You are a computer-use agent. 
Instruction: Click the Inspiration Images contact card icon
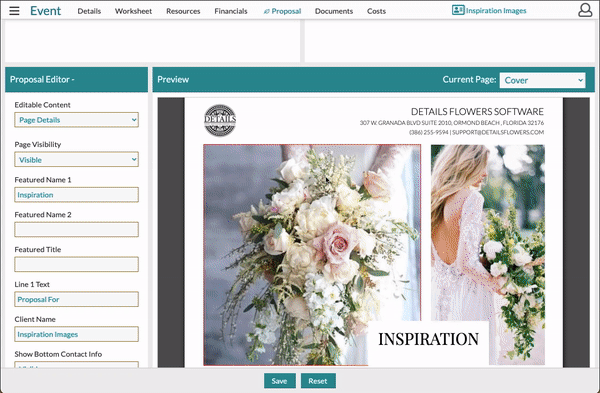click(458, 10)
